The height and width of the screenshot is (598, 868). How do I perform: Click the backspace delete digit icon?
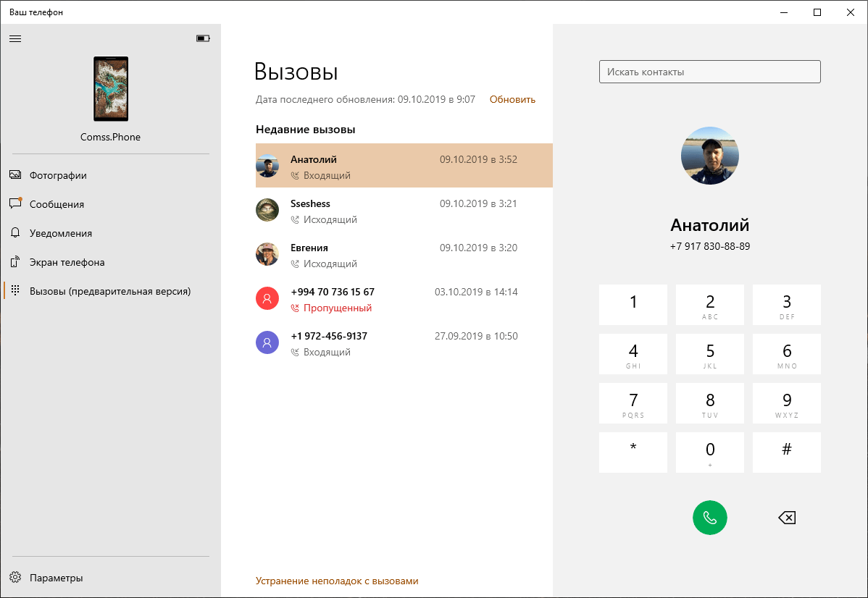787,518
